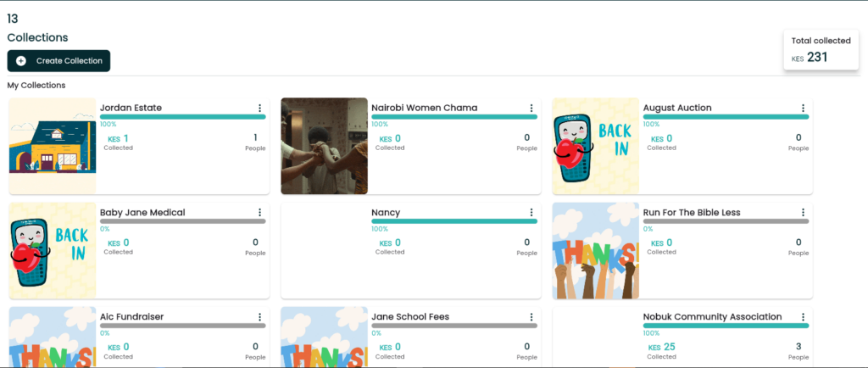Open the Baby Jane Medical three-dot menu
The image size is (868, 368).
(x=259, y=213)
